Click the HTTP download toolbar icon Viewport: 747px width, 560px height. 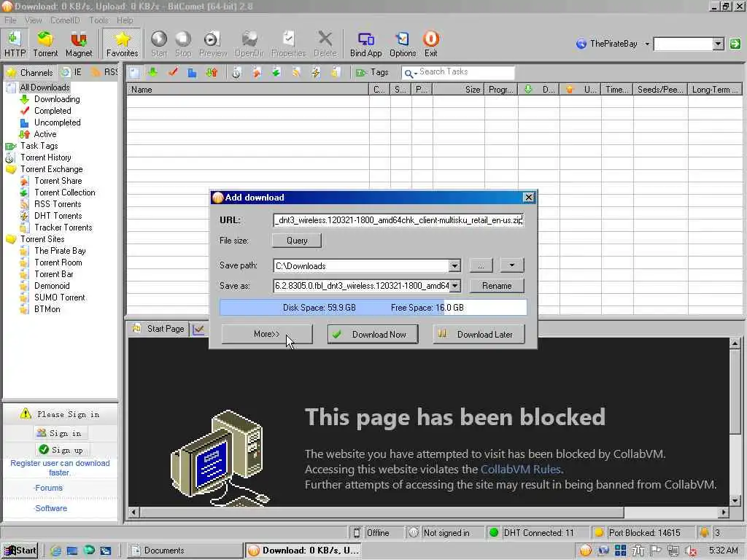click(15, 44)
